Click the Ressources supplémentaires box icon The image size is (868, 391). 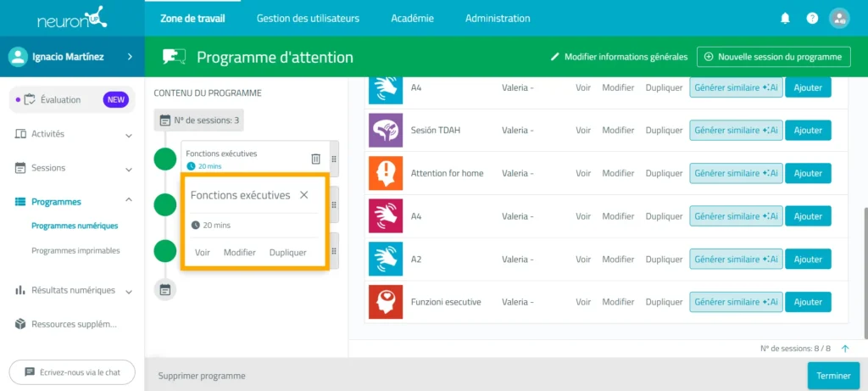[20, 324]
